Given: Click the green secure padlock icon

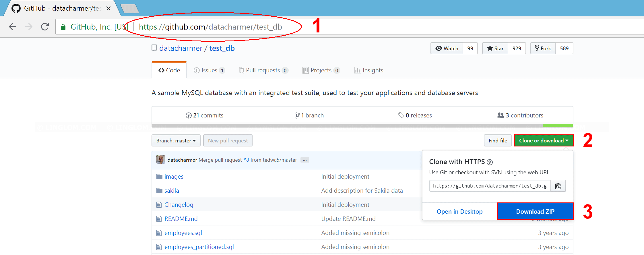Looking at the screenshot, I should coord(63,27).
